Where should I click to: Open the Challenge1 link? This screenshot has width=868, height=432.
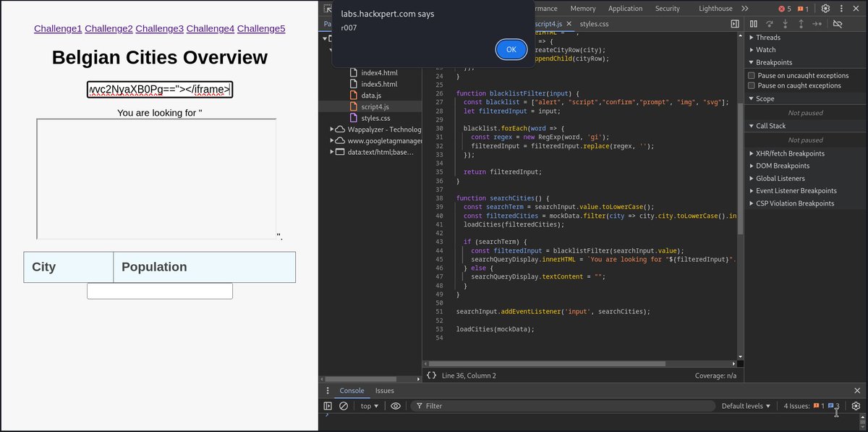point(58,28)
